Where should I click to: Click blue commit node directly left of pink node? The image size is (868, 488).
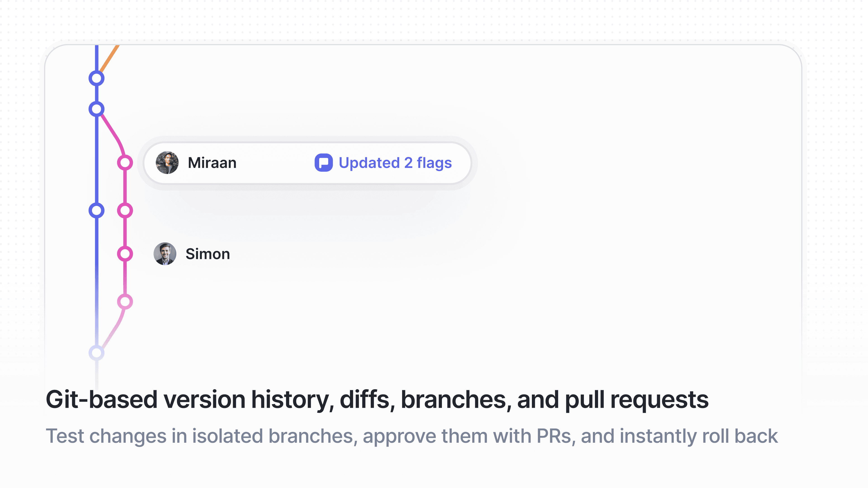click(97, 211)
